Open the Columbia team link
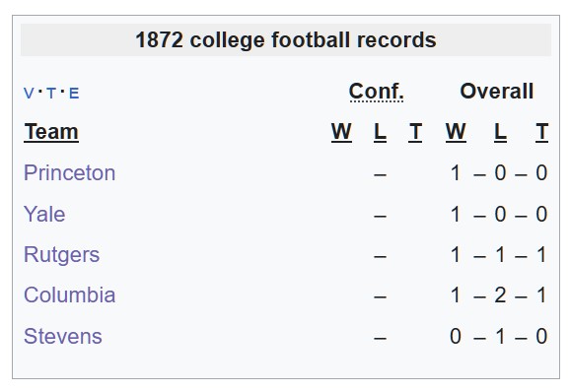570x392 pixels. pos(69,295)
